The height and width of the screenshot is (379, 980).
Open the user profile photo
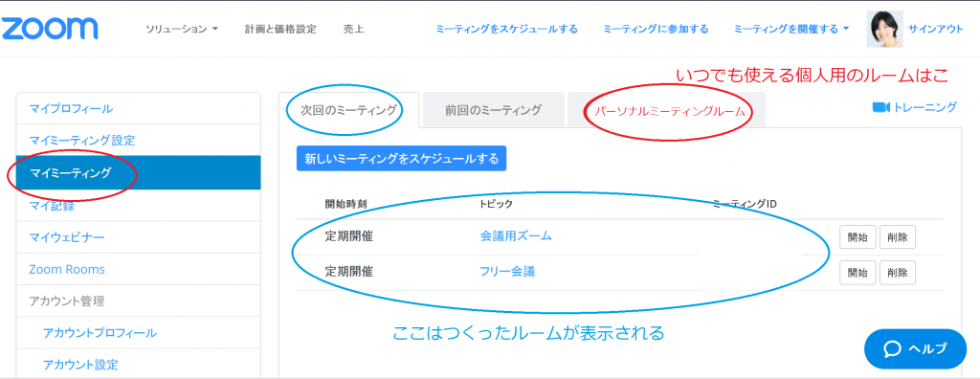tap(885, 29)
